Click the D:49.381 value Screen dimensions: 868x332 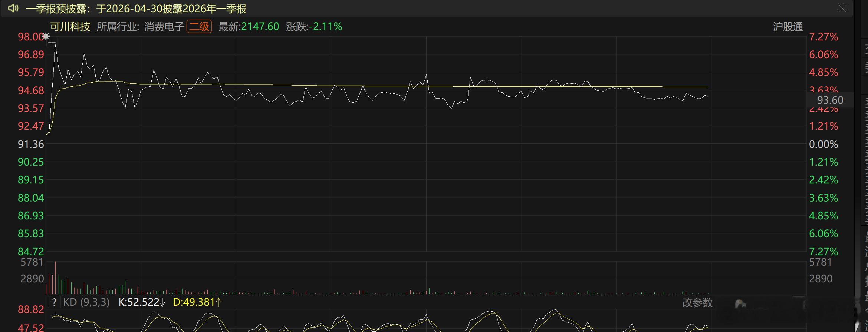coord(197,302)
